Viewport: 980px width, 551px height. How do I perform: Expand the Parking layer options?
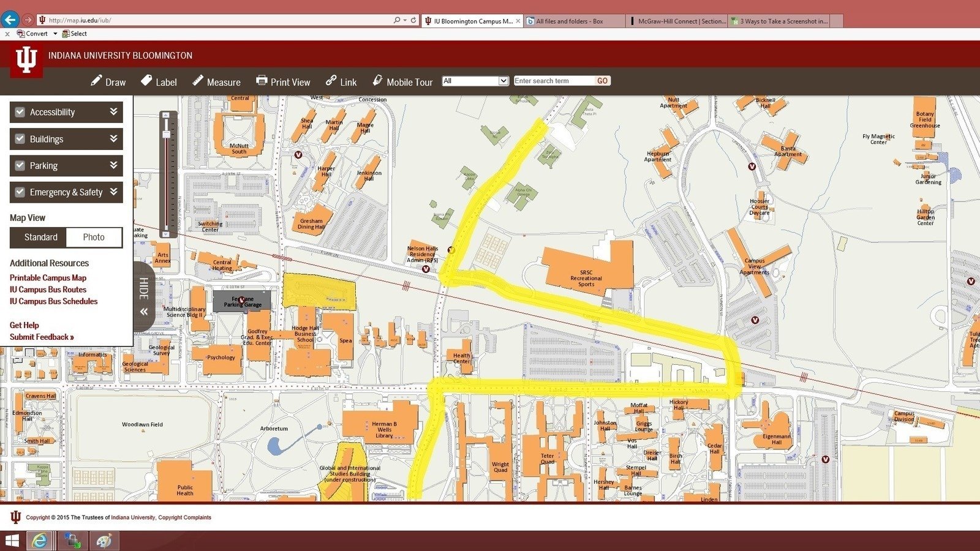point(113,165)
